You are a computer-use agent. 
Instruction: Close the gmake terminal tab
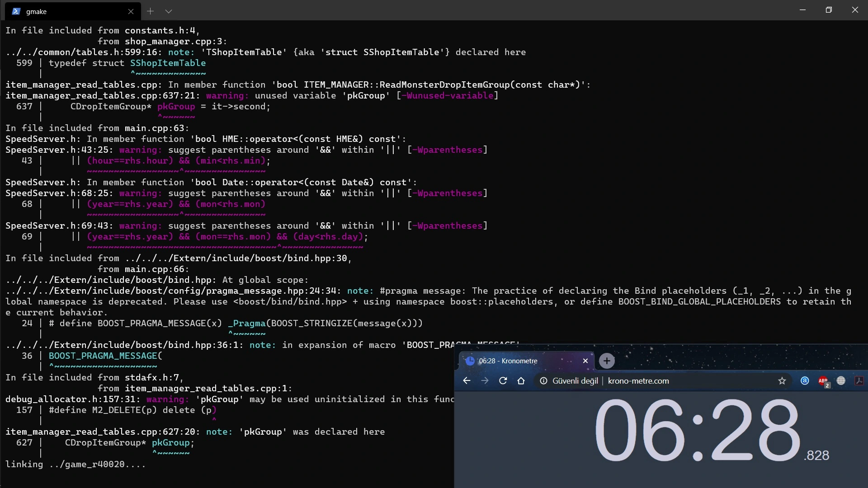pyautogui.click(x=131, y=11)
